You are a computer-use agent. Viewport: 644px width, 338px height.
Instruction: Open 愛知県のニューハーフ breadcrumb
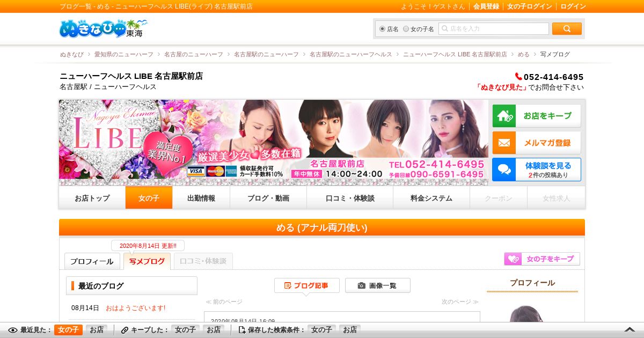123,54
